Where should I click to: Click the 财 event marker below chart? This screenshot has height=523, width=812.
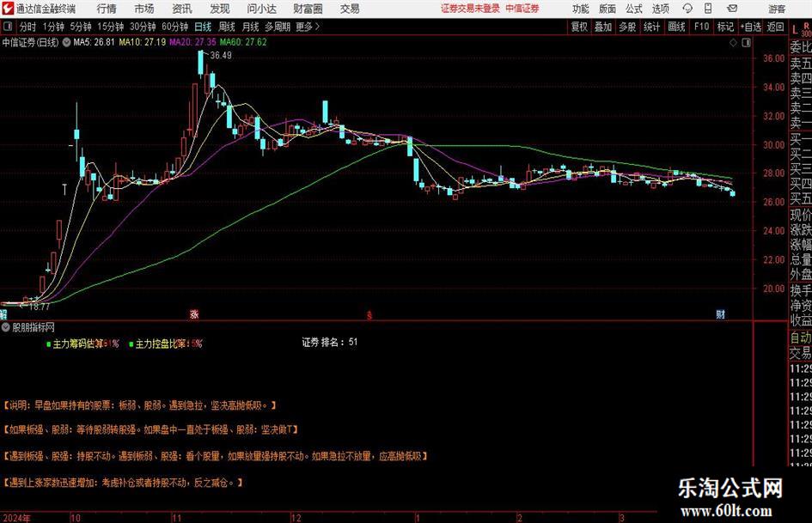[720, 313]
